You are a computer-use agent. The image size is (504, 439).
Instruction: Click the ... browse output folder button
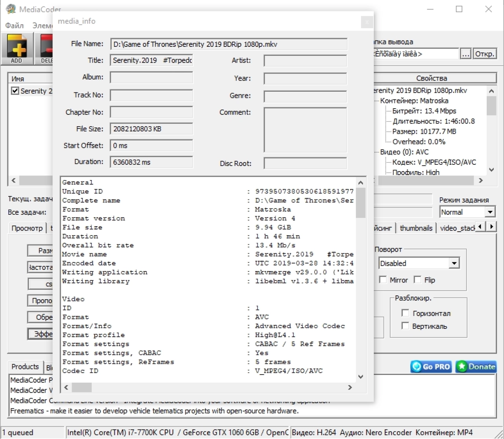466,54
